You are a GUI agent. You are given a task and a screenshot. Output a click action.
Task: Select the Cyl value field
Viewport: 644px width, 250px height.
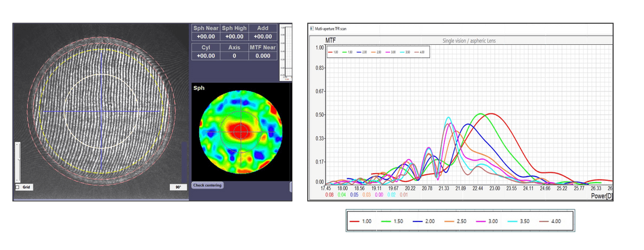pyautogui.click(x=205, y=55)
